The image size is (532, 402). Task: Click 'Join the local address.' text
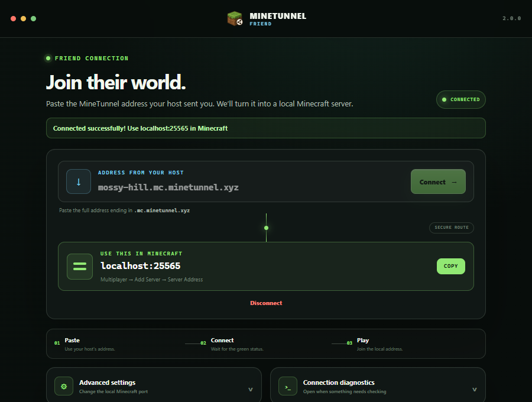click(x=379, y=349)
